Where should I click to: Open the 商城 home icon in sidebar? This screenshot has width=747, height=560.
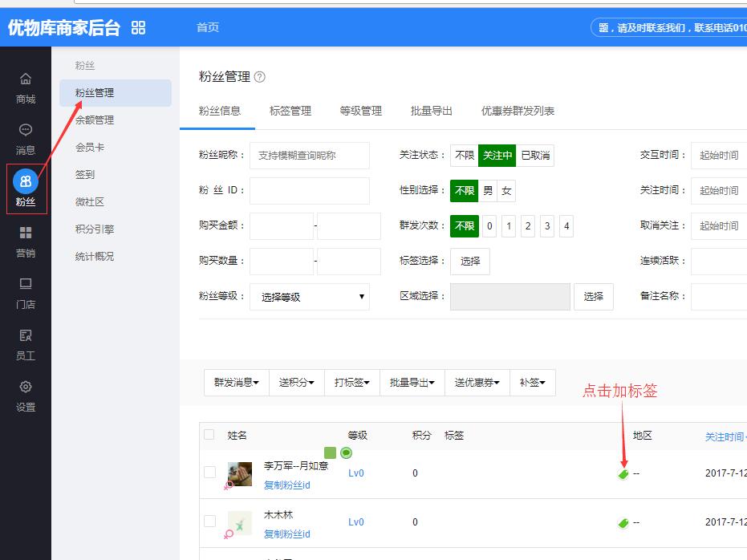pos(26,79)
